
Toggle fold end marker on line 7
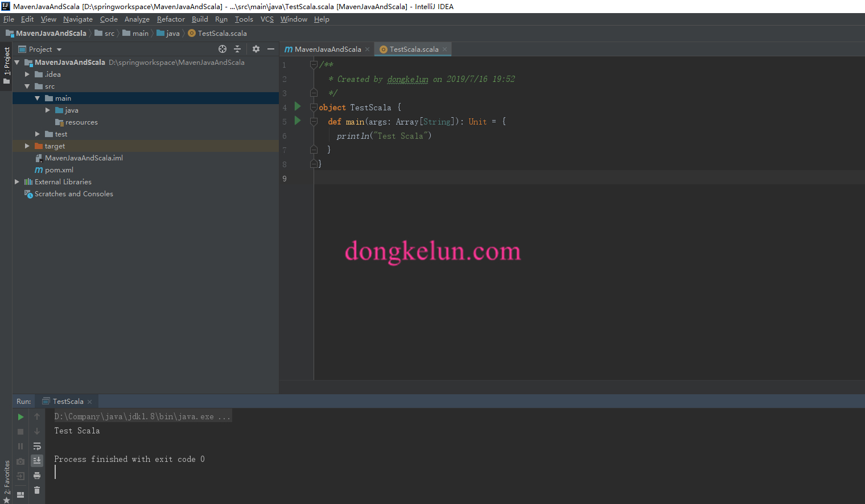pos(314,150)
